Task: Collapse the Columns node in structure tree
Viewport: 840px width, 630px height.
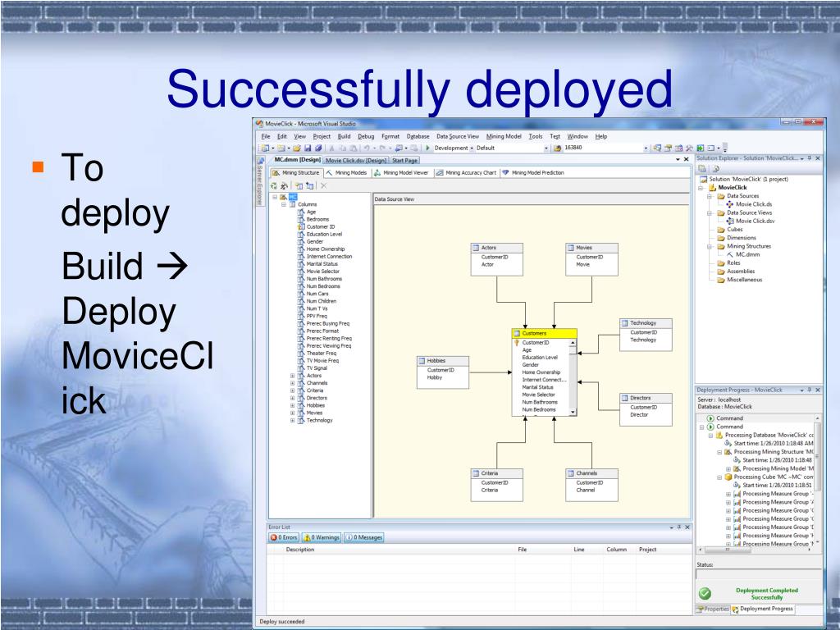Action: [284, 204]
